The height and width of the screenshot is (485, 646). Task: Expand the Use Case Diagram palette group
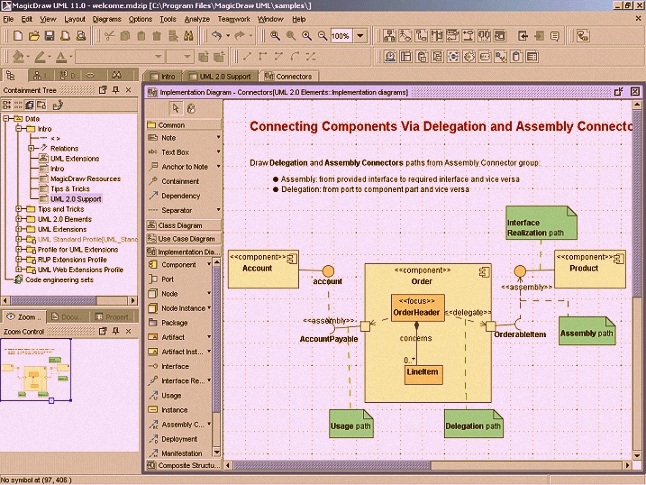pos(184,239)
